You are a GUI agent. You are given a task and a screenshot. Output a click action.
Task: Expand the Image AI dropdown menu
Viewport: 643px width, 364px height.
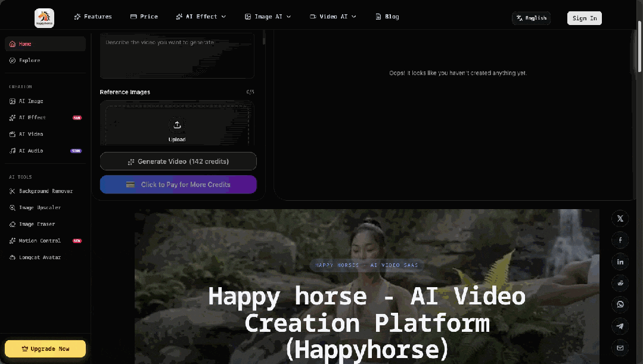[x=268, y=17]
